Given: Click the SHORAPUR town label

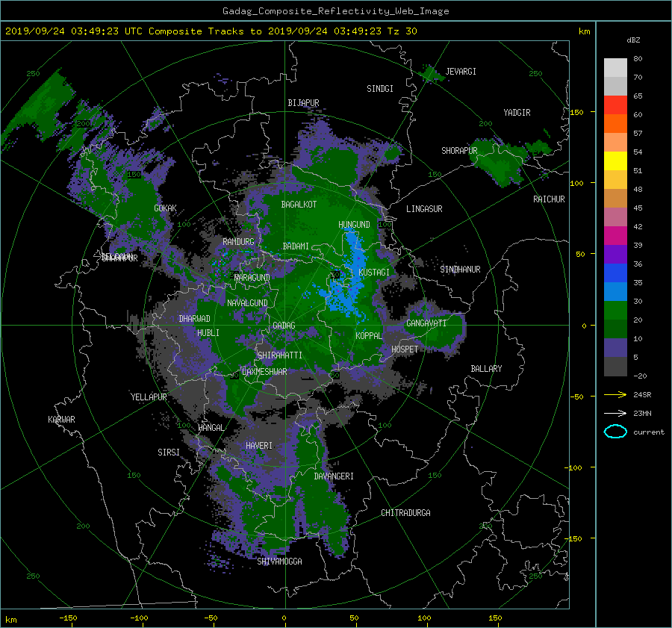Looking at the screenshot, I should pyautogui.click(x=459, y=150).
